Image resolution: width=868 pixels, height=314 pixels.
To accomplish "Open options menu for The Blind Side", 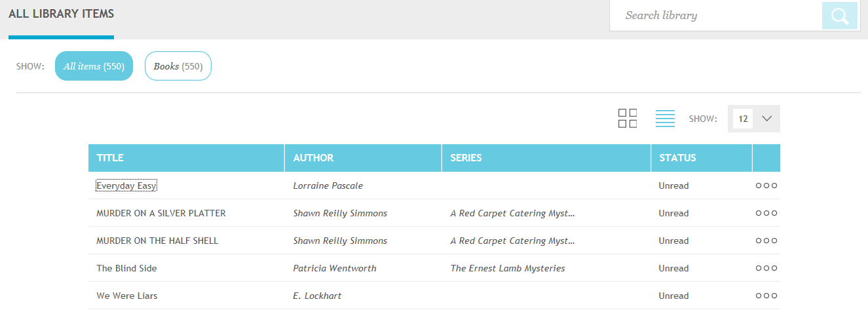I will (x=766, y=268).
